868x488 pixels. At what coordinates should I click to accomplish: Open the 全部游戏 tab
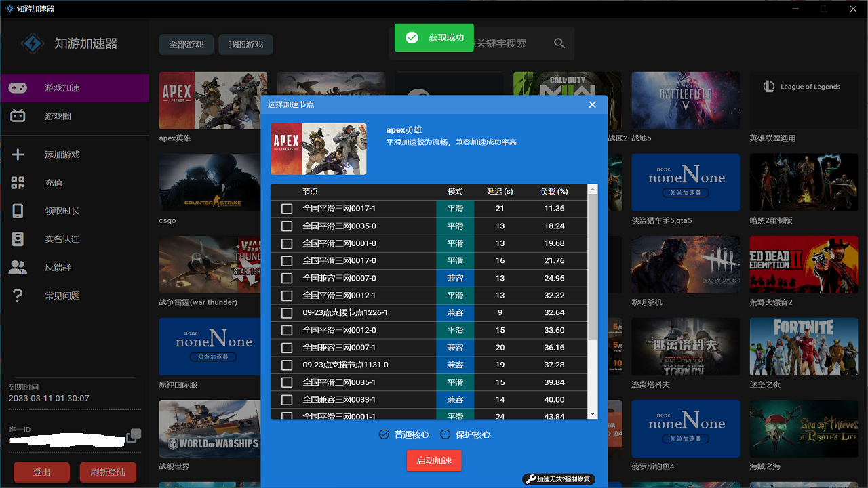tap(186, 45)
